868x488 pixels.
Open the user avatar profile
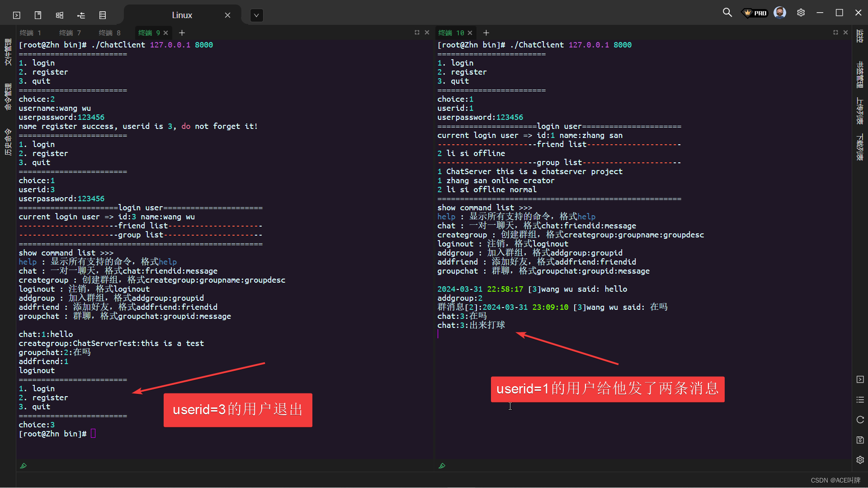(x=779, y=13)
